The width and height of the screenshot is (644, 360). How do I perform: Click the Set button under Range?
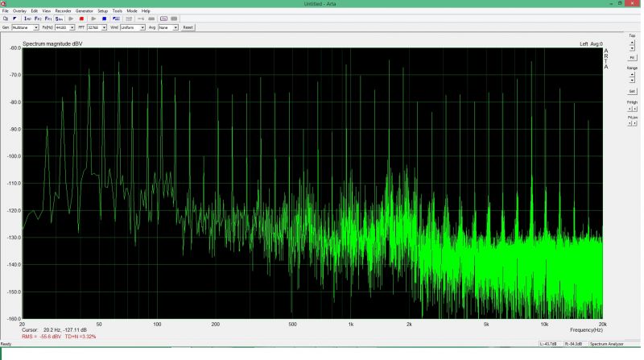click(x=632, y=91)
